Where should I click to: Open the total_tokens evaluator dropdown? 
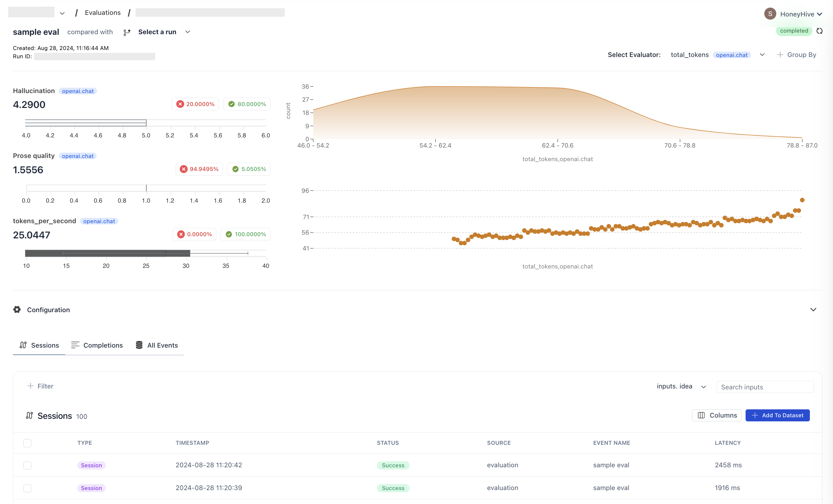pyautogui.click(x=762, y=55)
